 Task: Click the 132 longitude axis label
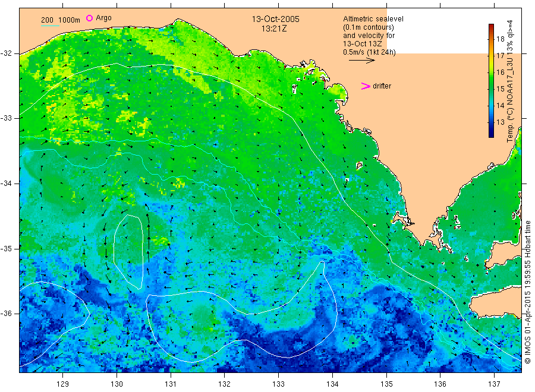point(225,384)
